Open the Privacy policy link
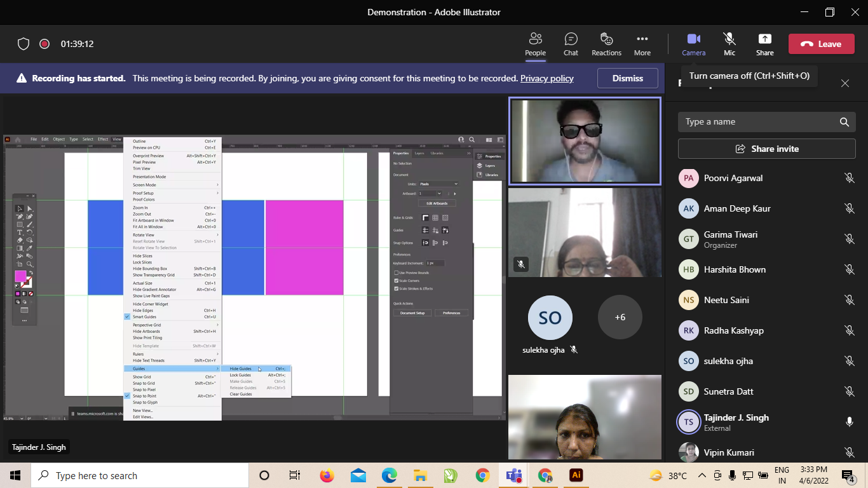Viewport: 868px width, 488px height. pos(546,78)
